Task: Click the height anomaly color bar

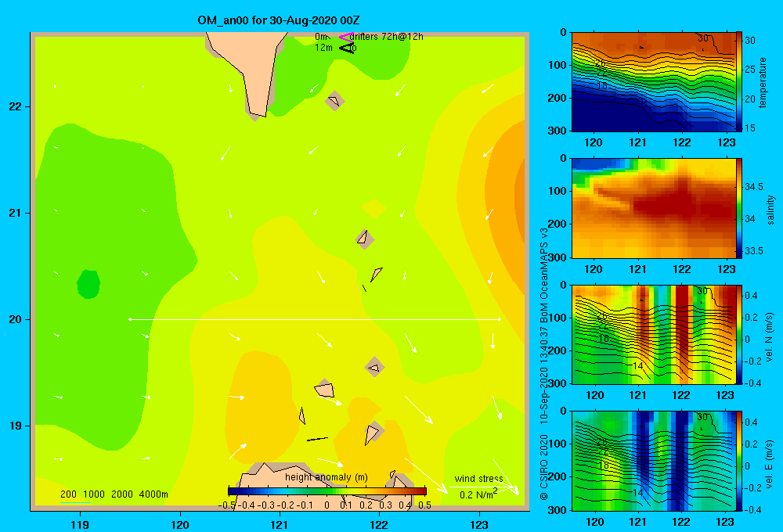Action: [x=327, y=491]
